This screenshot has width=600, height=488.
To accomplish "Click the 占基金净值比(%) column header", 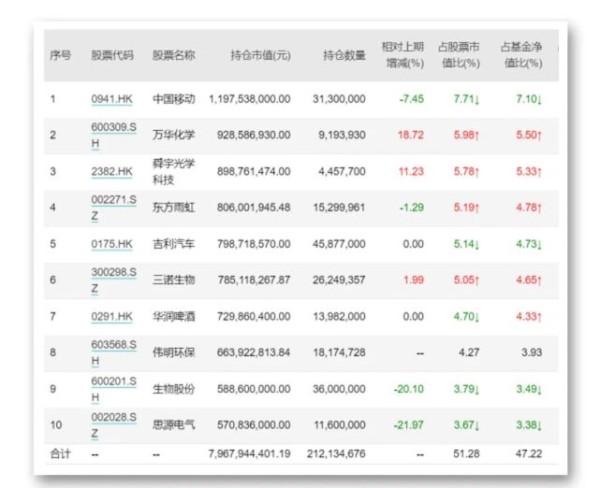I will [522, 55].
